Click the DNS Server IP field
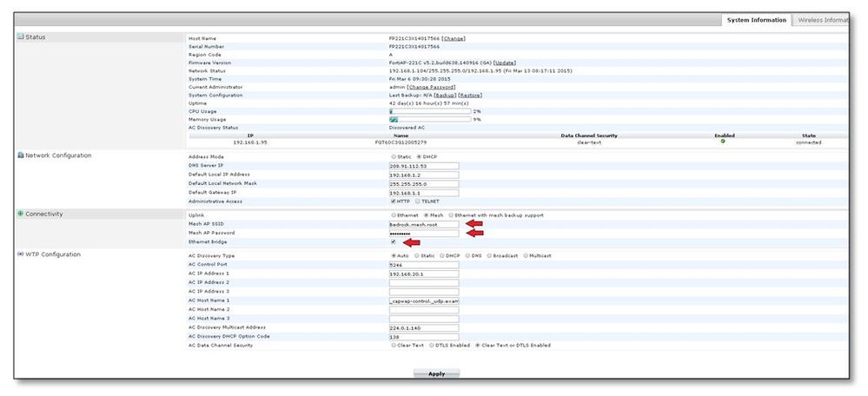This screenshot has height=396, width=868. click(x=424, y=166)
